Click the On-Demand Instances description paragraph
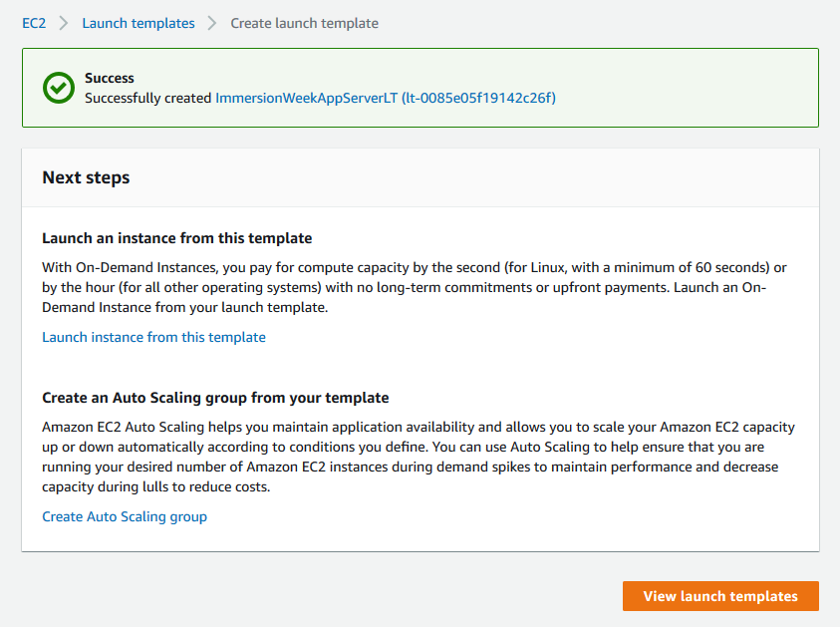The image size is (840, 627). click(415, 287)
